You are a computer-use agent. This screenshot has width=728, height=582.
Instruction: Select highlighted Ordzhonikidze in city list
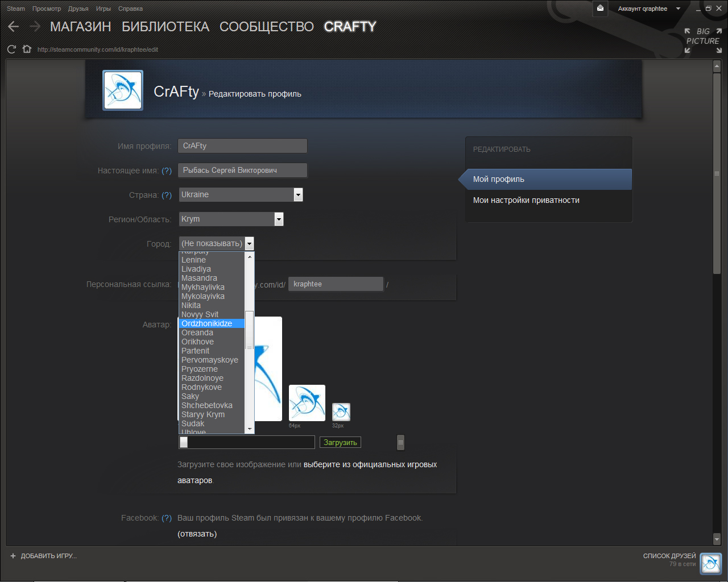coord(212,323)
